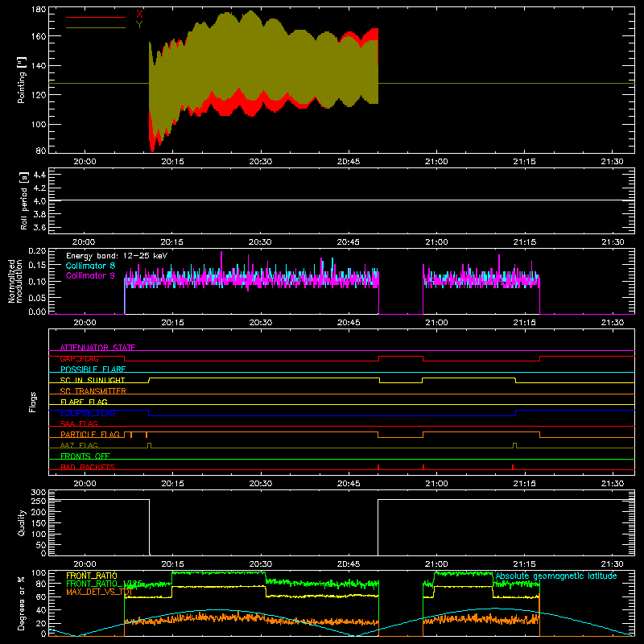Viewport: 644px width, 644px height.
Task: Click the 0.05 tick on modulation axis
Action: (x=37, y=297)
